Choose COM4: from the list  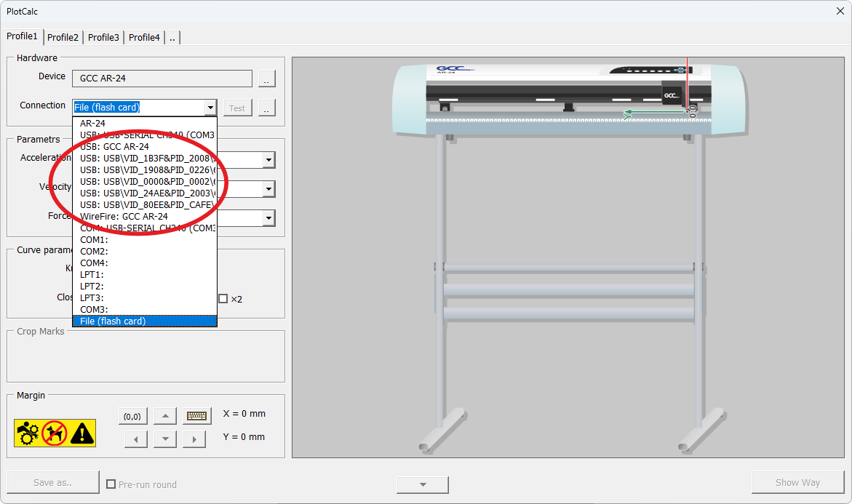pyautogui.click(x=145, y=263)
